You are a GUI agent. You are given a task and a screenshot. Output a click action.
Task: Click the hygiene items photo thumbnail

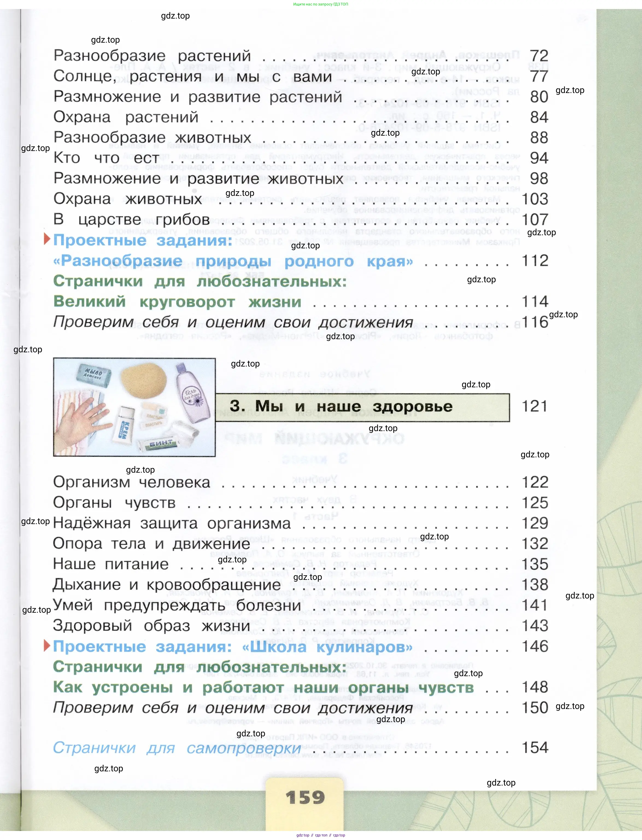click(134, 407)
